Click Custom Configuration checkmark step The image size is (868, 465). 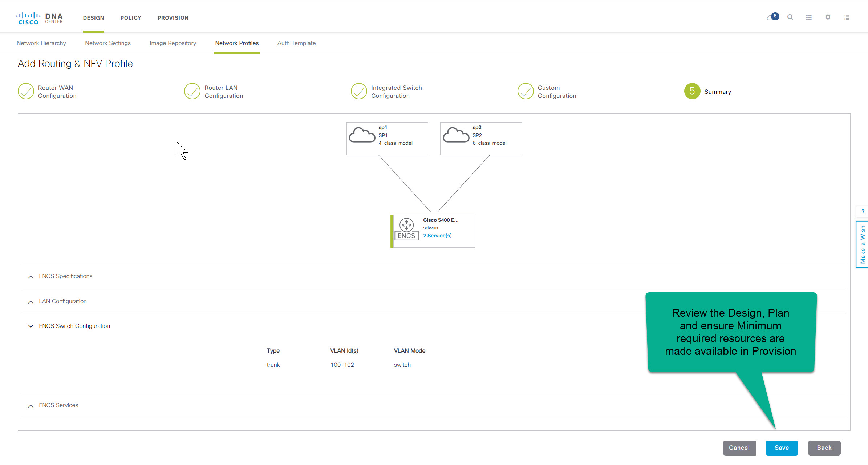point(526,91)
